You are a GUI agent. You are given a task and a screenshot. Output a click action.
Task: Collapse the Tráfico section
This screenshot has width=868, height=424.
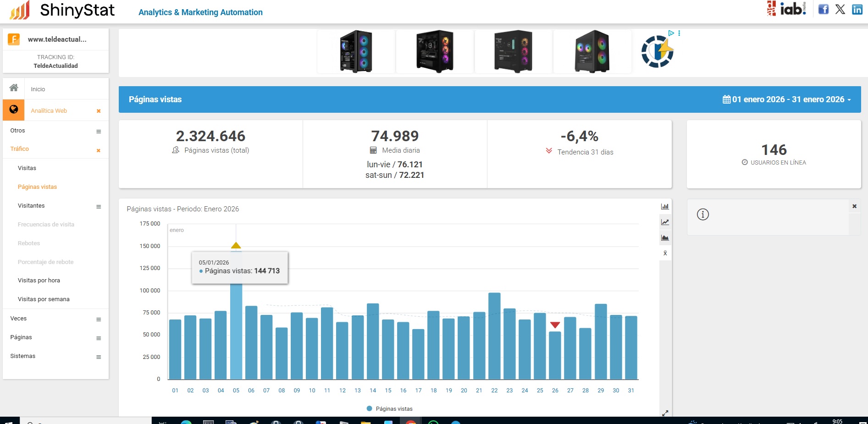tap(98, 150)
